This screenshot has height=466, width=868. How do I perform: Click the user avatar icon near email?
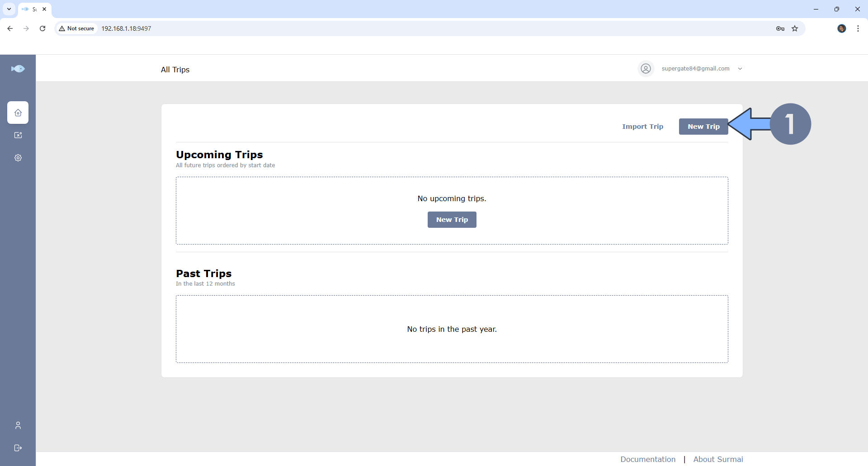646,69
